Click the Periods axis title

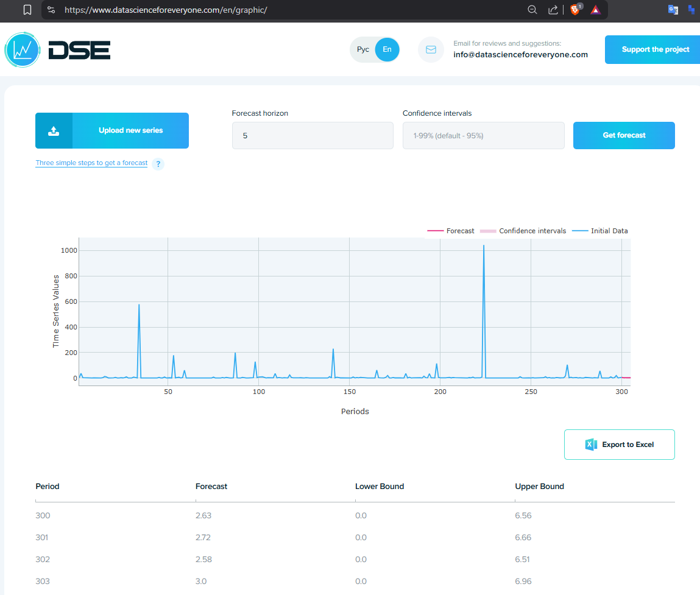point(355,411)
